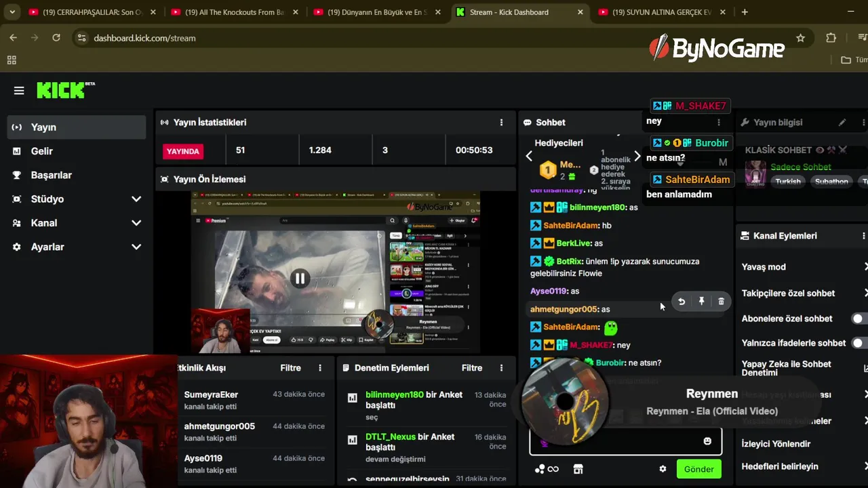Screen dimensions: 868x488
Task: Open ahmetgungor005 in activity feed
Action: [x=219, y=426]
